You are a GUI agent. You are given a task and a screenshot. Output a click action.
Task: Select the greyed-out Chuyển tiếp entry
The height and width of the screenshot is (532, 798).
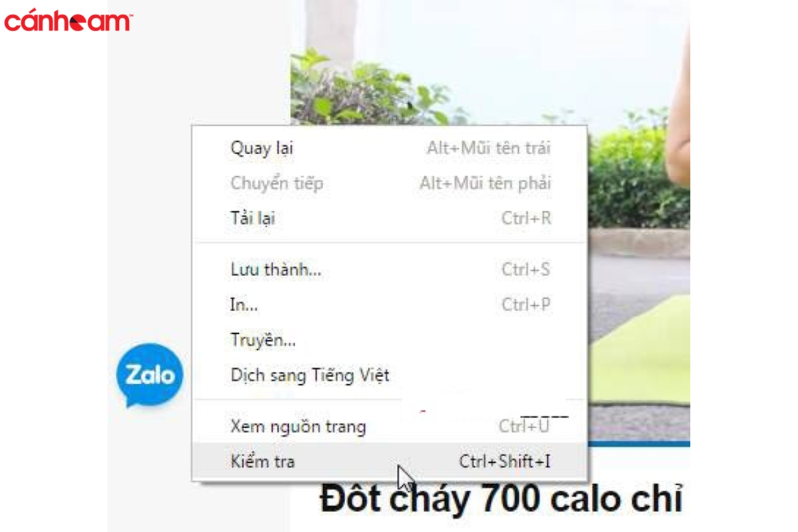[x=390, y=183]
